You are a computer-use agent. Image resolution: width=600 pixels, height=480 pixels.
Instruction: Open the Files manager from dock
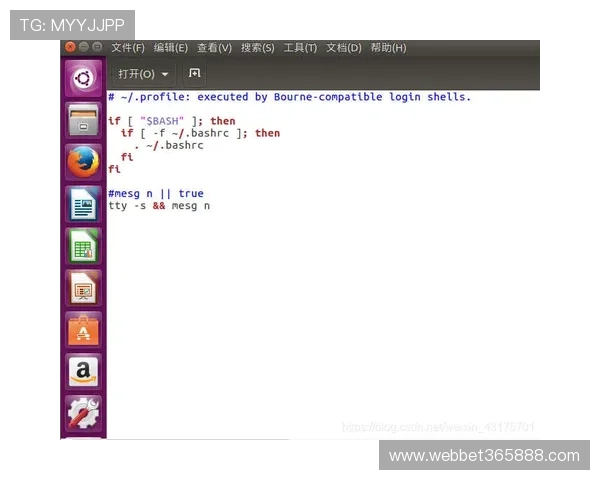[x=84, y=119]
